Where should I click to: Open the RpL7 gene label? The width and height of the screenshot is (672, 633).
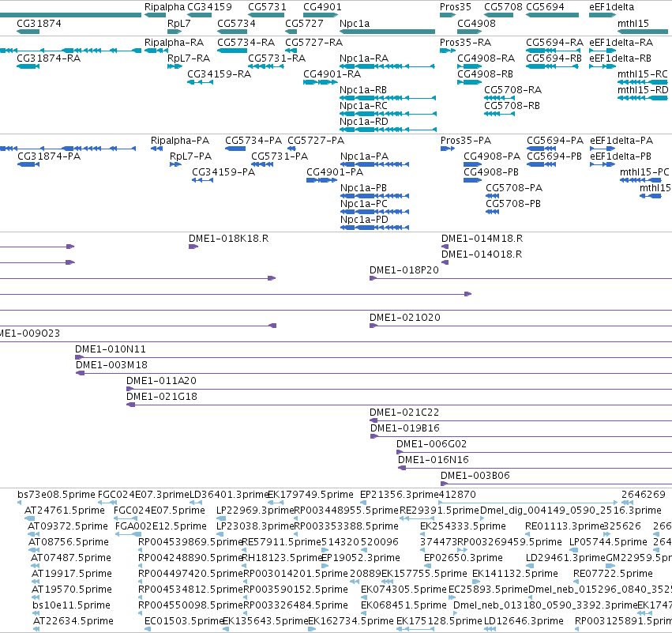click(x=178, y=23)
